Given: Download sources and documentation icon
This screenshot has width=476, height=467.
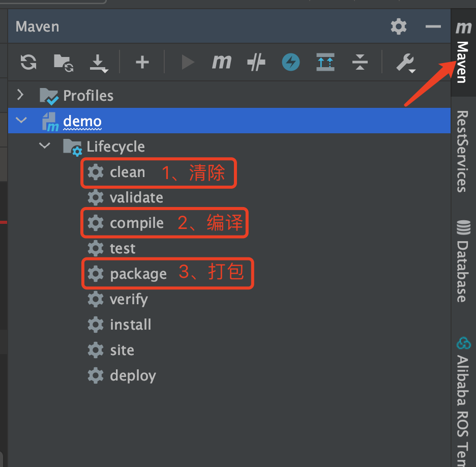Looking at the screenshot, I should (99, 64).
